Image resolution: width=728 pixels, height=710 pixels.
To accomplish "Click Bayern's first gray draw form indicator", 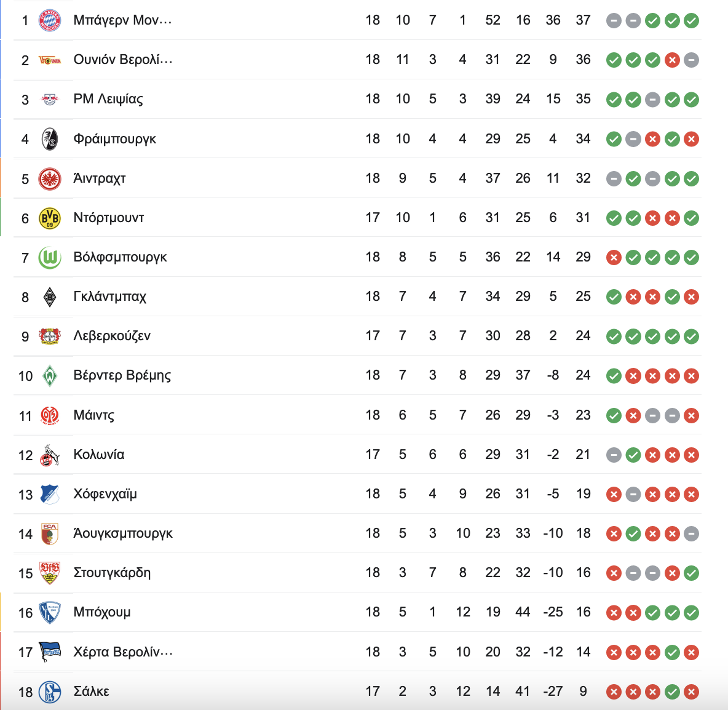I will (x=614, y=20).
